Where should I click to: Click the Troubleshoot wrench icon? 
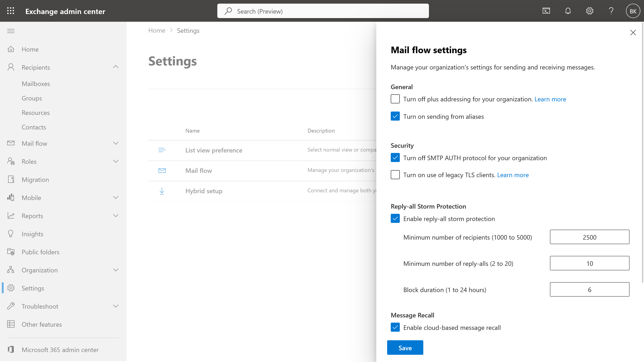(11, 306)
